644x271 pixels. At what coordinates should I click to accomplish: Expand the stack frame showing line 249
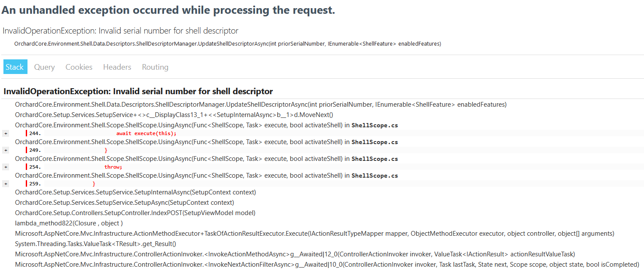tap(5, 150)
